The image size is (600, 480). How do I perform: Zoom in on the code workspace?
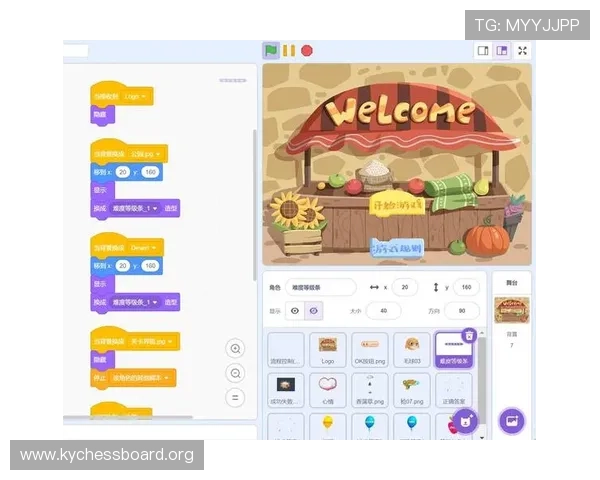click(235, 349)
